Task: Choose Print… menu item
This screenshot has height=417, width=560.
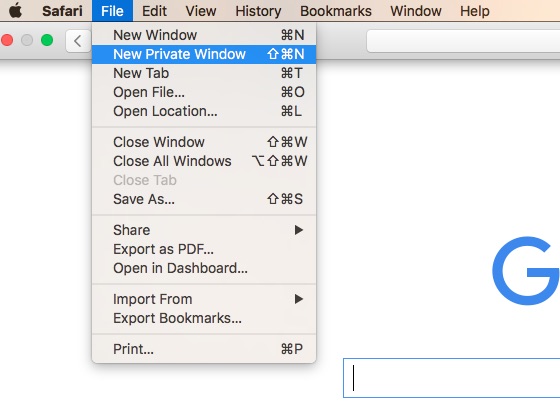Action: pos(204,349)
